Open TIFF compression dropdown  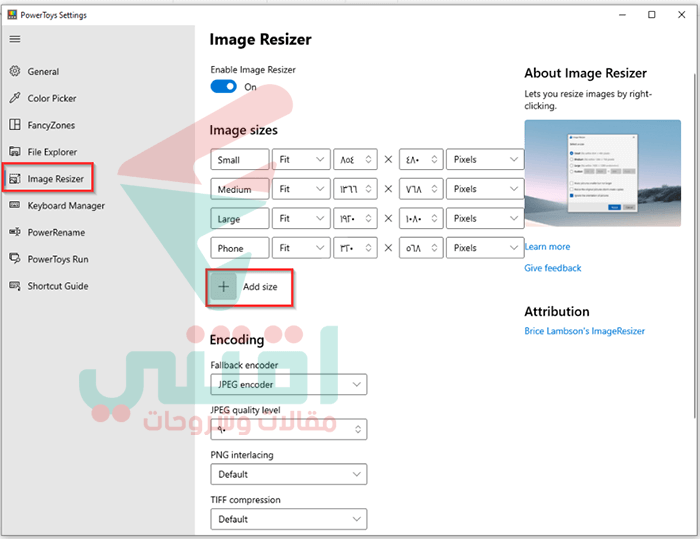click(289, 519)
